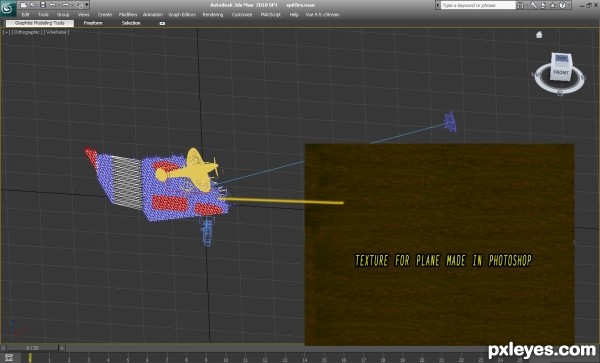Open Mini Curve Editor icon
The height and width of the screenshot is (363, 600).
pyautogui.click(x=8, y=358)
